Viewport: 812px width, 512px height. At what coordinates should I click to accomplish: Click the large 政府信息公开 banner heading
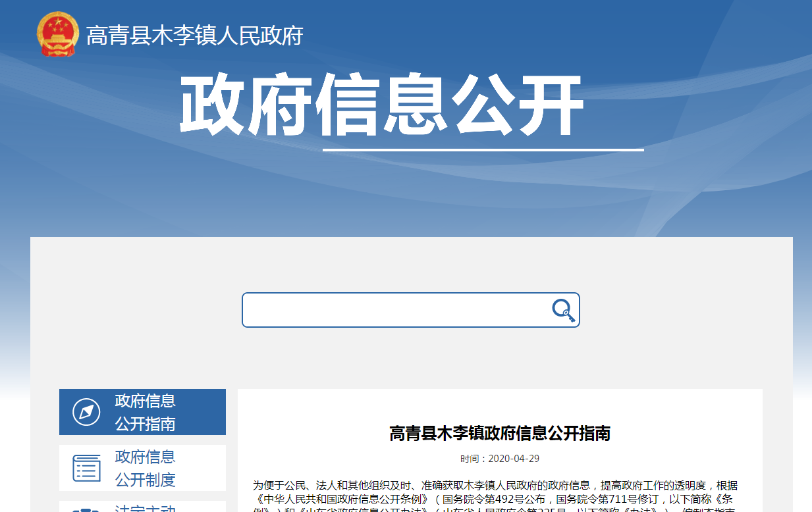pos(381,105)
